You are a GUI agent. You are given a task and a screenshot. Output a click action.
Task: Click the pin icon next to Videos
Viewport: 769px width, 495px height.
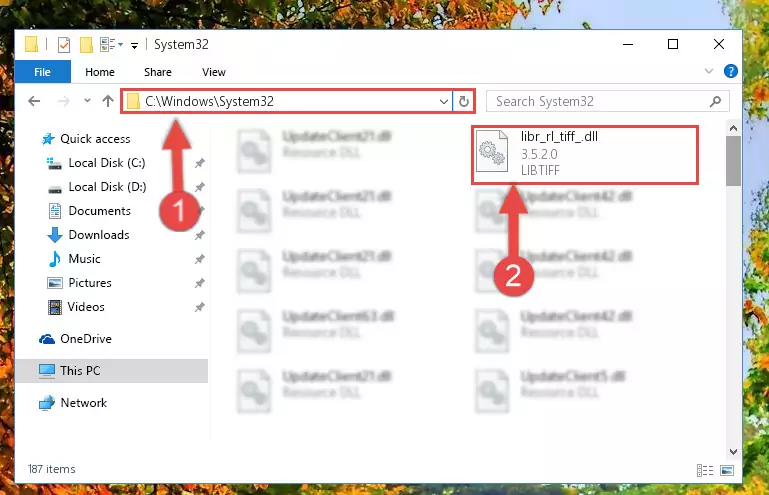click(x=200, y=308)
